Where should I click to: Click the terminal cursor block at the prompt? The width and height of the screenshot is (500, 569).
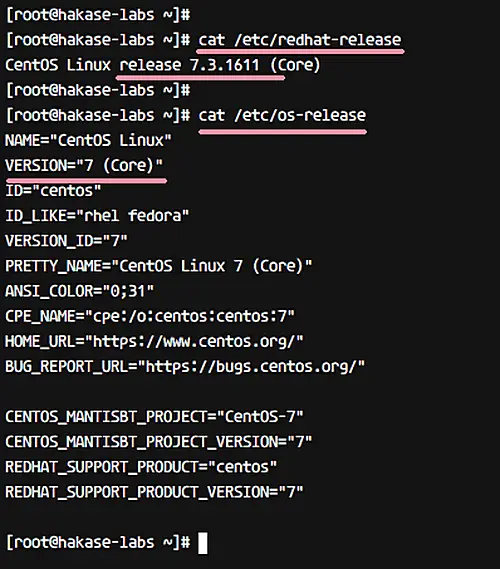203,543
